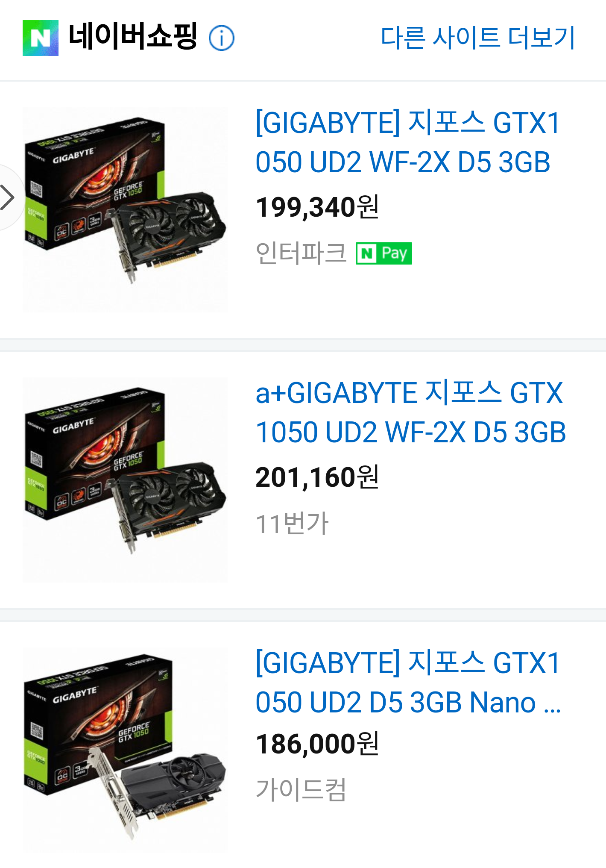Click the 인터파크 seller name

(x=301, y=253)
